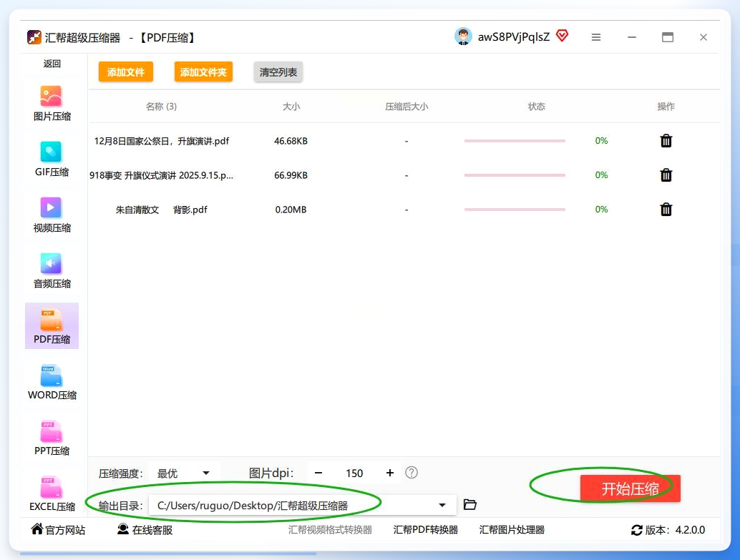Click size value 66.99KB
The image size is (740, 560).
(x=291, y=175)
